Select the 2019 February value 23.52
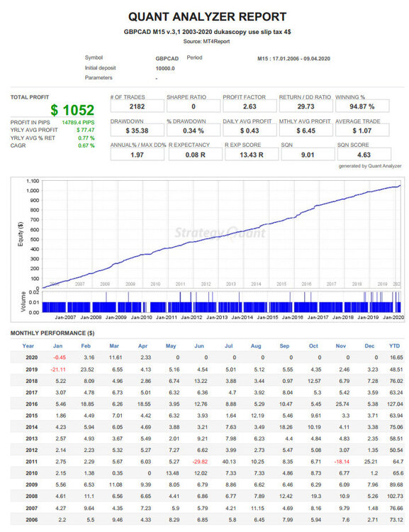 pyautogui.click(x=87, y=370)
